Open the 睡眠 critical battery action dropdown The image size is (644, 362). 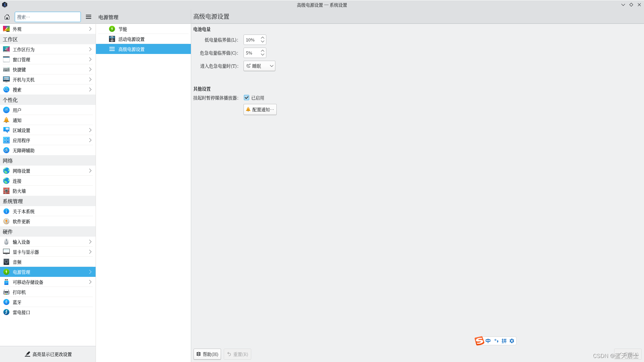point(259,66)
